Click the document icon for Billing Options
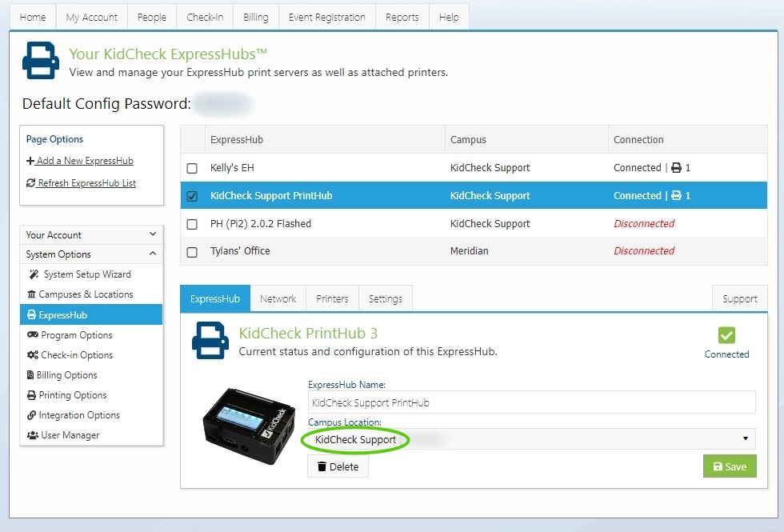Image resolution: width=784 pixels, height=532 pixels. [x=30, y=374]
